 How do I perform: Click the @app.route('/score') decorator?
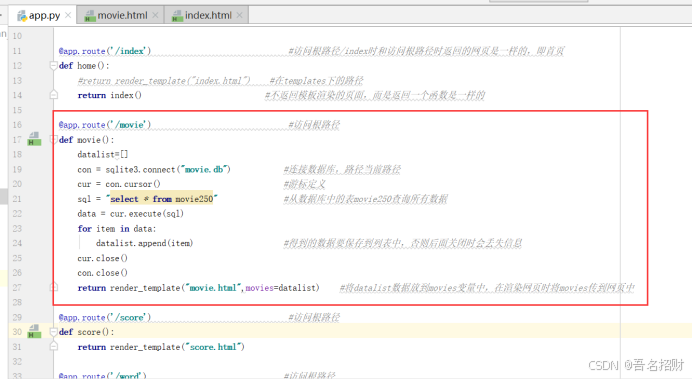105,317
